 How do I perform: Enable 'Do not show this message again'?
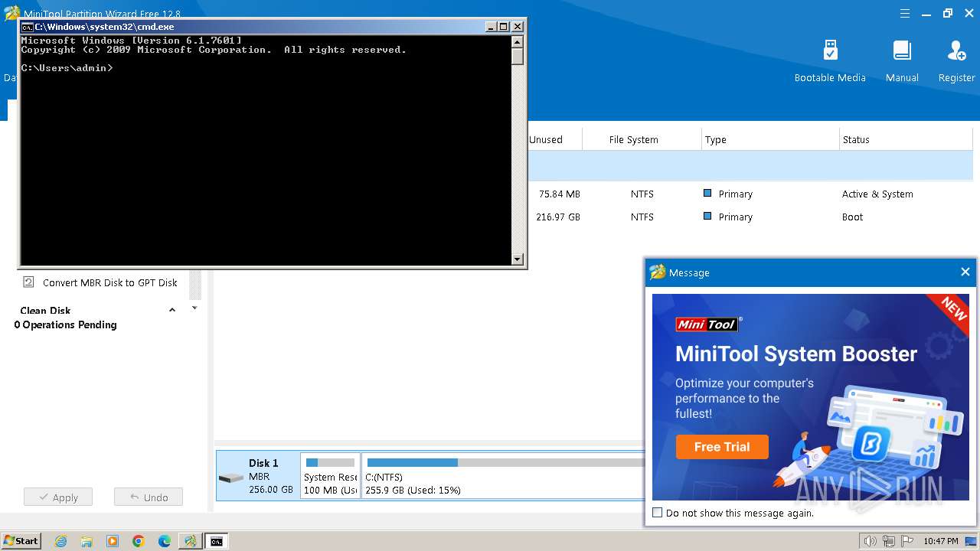tap(657, 513)
